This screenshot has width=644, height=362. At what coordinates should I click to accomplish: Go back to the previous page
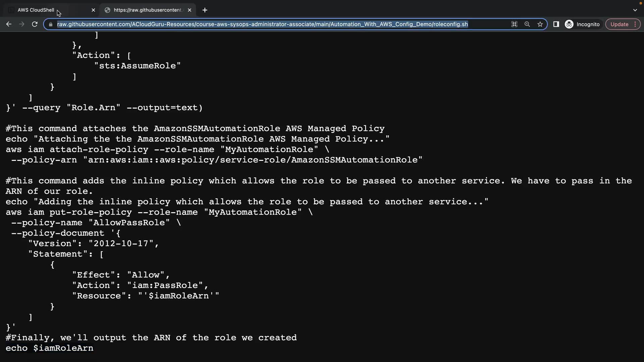(x=9, y=24)
